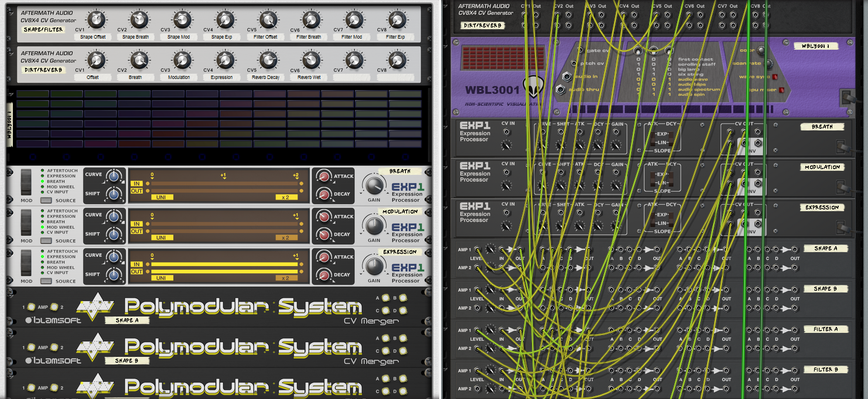The image size is (868, 399).
Task: Click lamp D on SHAPE B CV Merger
Action: coord(402,350)
